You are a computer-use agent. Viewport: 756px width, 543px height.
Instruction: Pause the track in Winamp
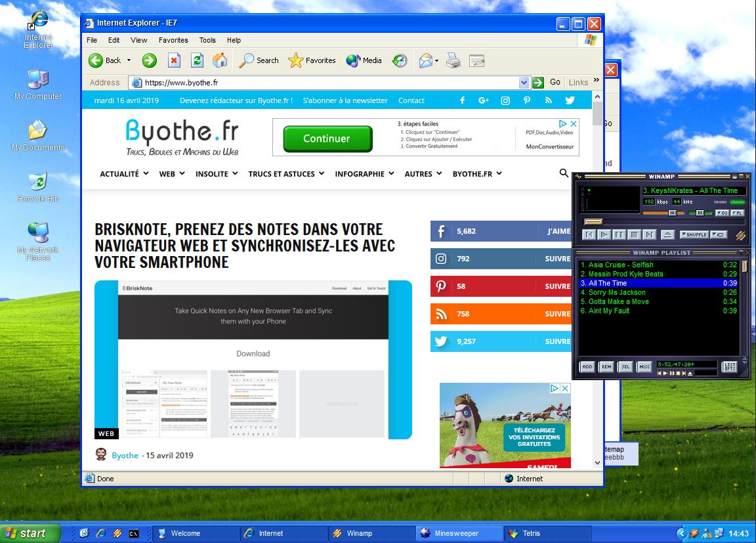click(619, 235)
